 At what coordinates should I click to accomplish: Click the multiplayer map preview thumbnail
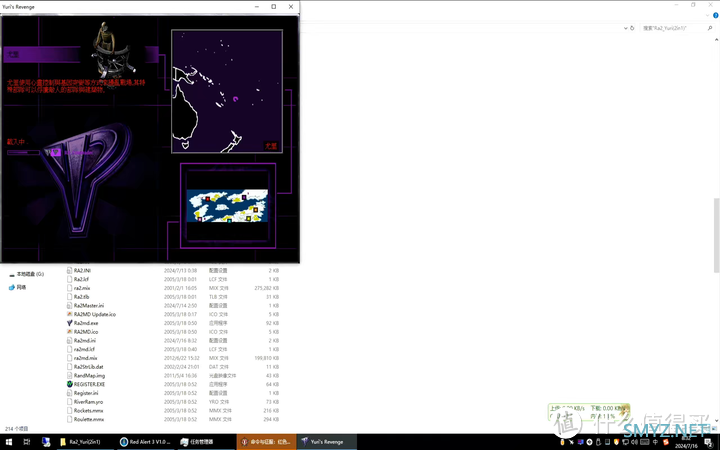click(227, 206)
